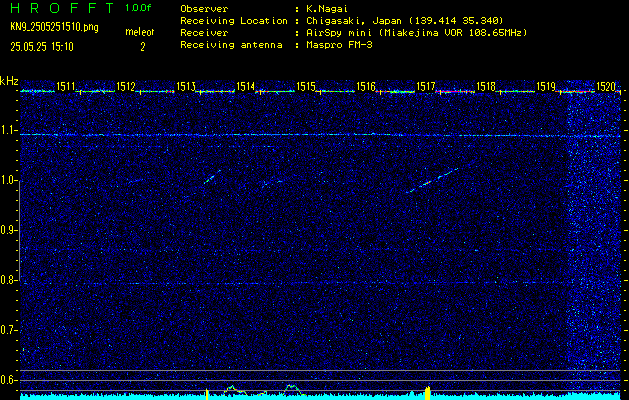Click the Receiving Location label
629x400 pixels.
pyautogui.click(x=234, y=21)
